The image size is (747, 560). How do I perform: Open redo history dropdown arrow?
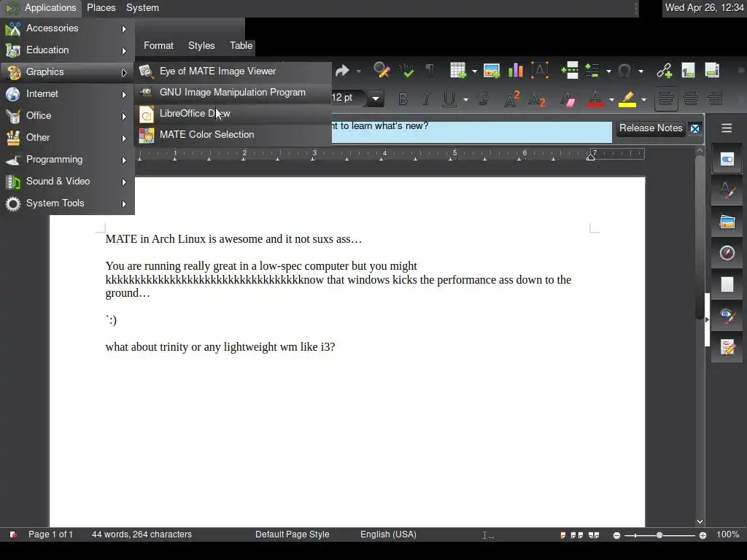tap(358, 71)
